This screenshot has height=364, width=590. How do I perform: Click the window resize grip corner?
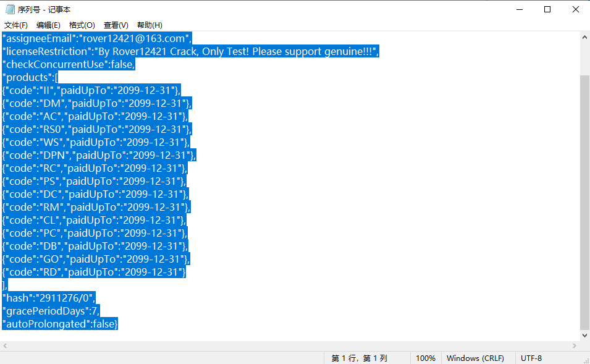(x=586, y=360)
